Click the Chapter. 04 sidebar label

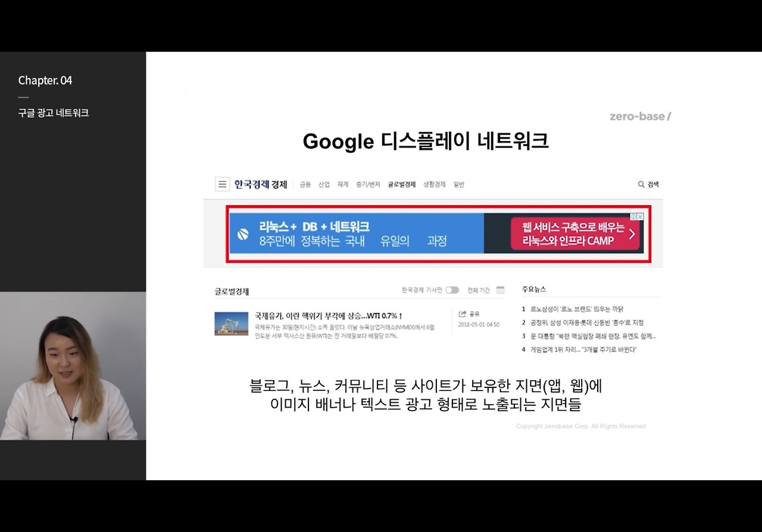tap(45, 80)
